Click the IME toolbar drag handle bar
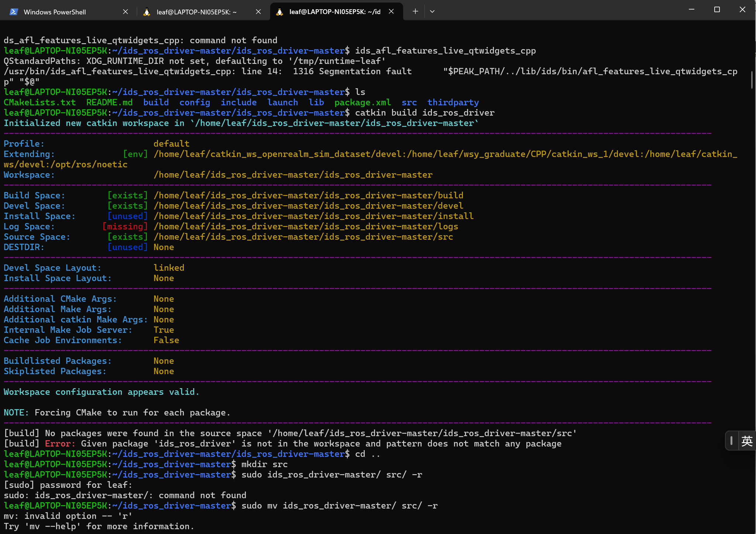The height and width of the screenshot is (534, 756). pos(731,441)
